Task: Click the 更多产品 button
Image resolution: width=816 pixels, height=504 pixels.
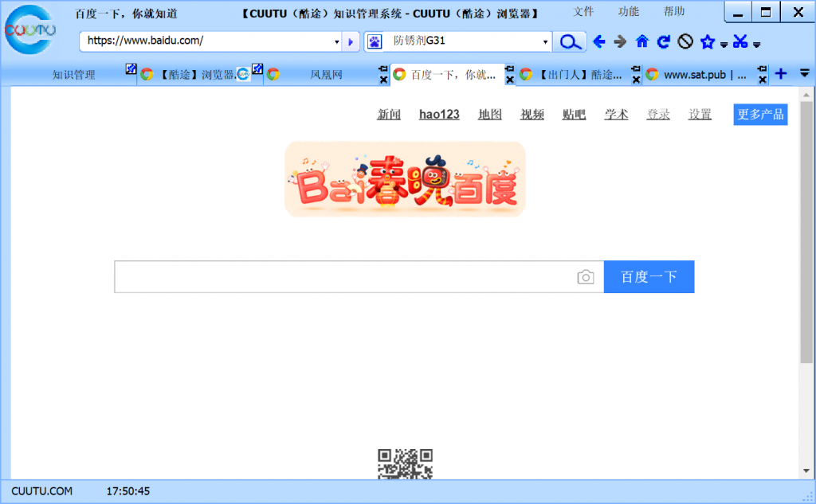Action: 760,115
